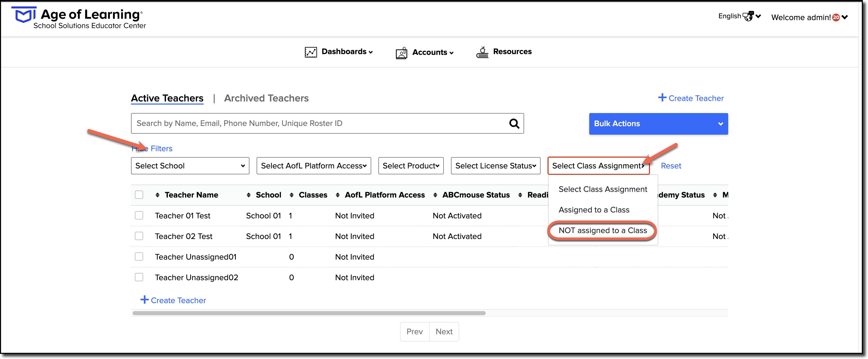The image size is (868, 359).
Task: Sort table by Classes column arrows
Action: 291,195
